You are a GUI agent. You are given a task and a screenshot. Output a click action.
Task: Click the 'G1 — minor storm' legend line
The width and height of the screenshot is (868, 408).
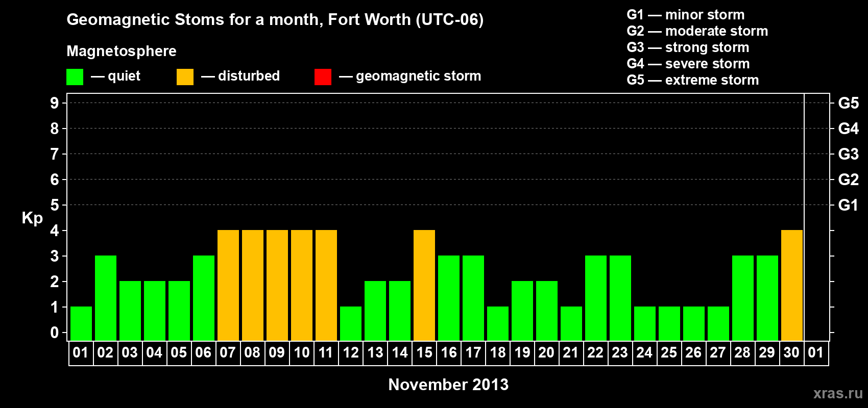pos(685,15)
